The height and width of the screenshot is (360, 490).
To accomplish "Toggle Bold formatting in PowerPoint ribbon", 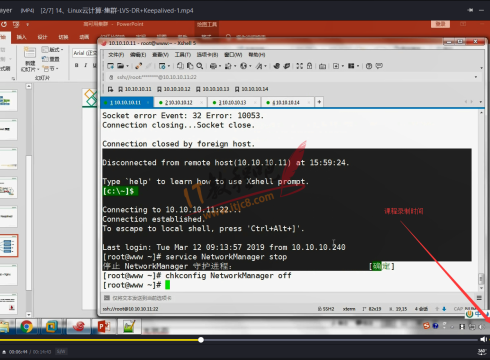I will coord(77,65).
